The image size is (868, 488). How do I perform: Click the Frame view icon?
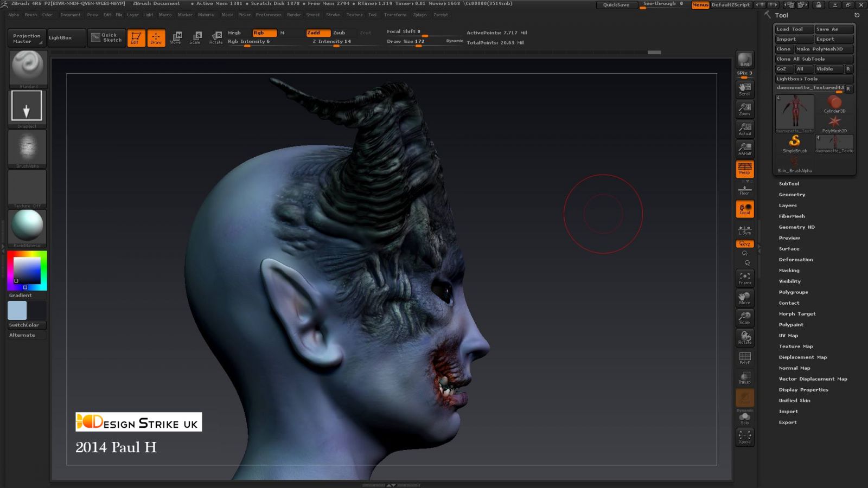[x=744, y=278]
